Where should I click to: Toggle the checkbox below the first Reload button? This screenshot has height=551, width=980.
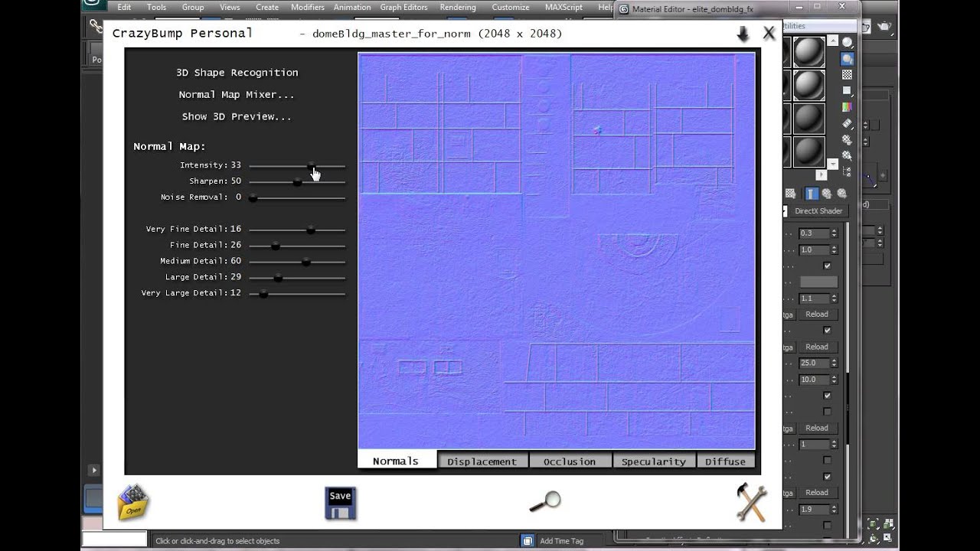827,331
